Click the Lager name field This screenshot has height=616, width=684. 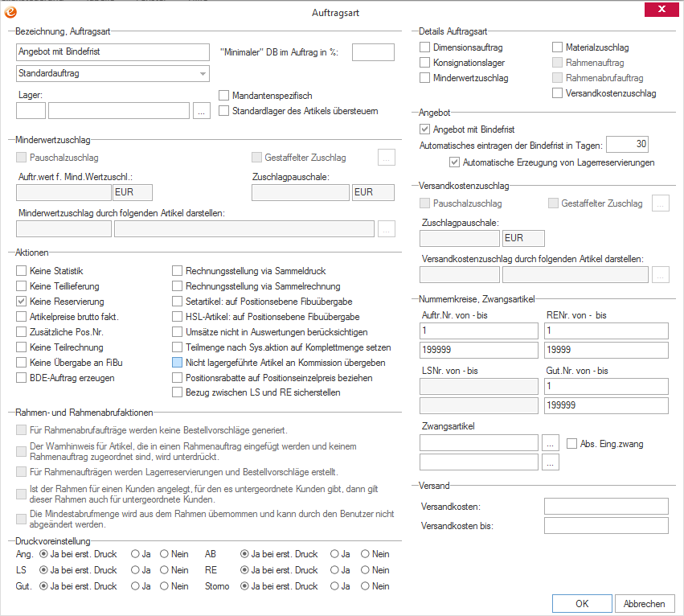click(119, 111)
